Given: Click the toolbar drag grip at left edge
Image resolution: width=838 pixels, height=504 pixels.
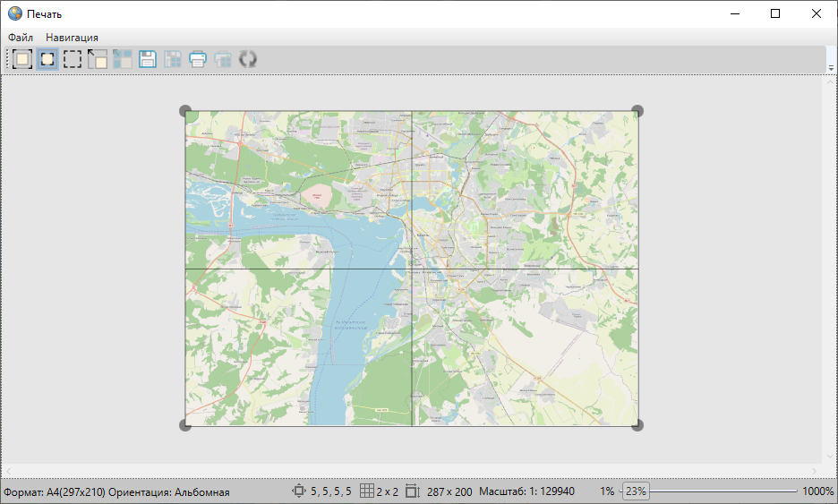Looking at the screenshot, I should coord(7,60).
